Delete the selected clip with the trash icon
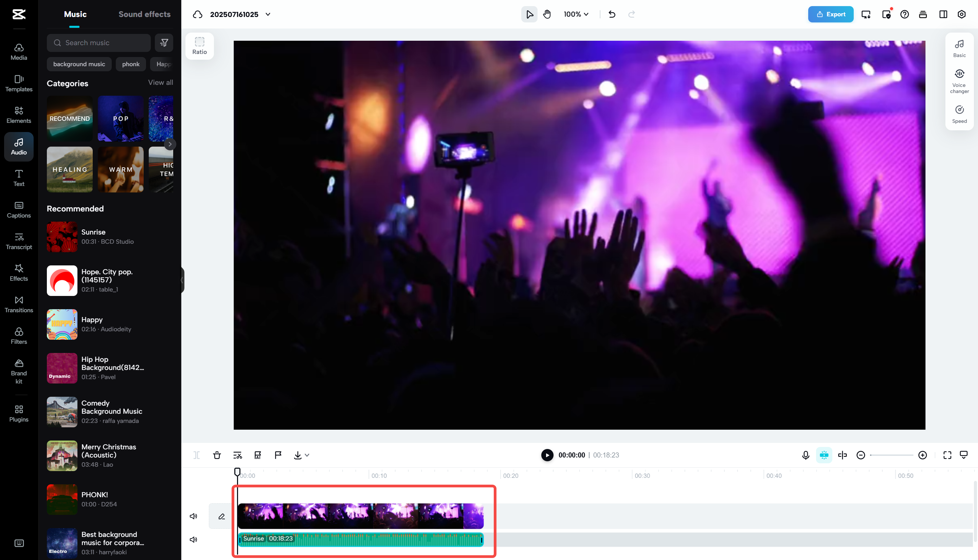The height and width of the screenshot is (560, 978). [217, 455]
